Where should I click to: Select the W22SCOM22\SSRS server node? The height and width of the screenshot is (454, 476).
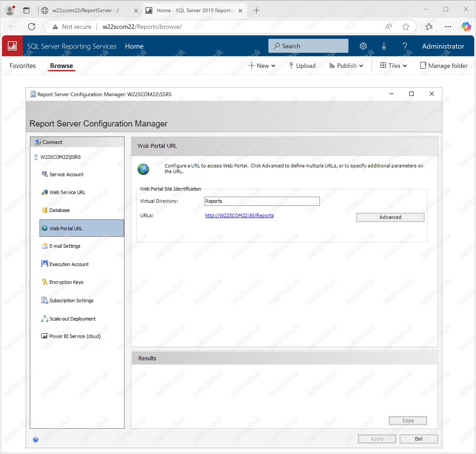[60, 157]
